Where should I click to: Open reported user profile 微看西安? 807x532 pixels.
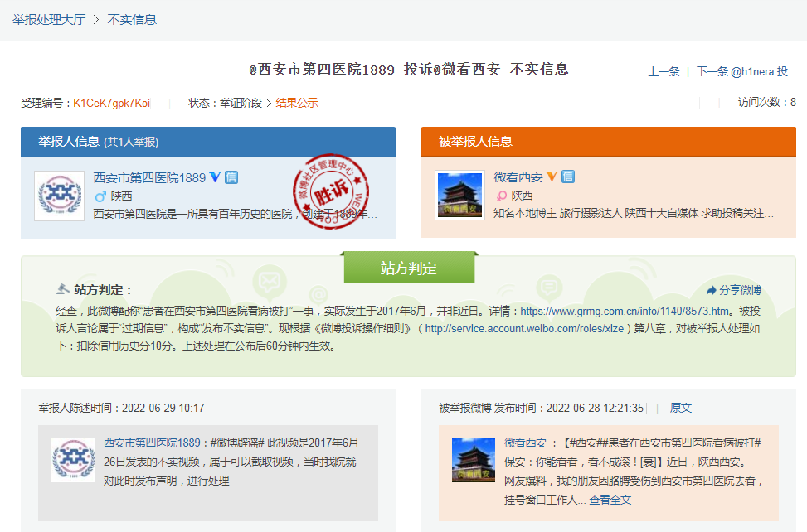[518, 177]
